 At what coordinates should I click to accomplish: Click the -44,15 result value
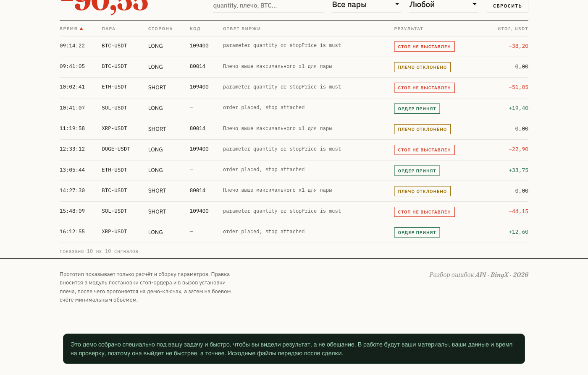(518, 211)
